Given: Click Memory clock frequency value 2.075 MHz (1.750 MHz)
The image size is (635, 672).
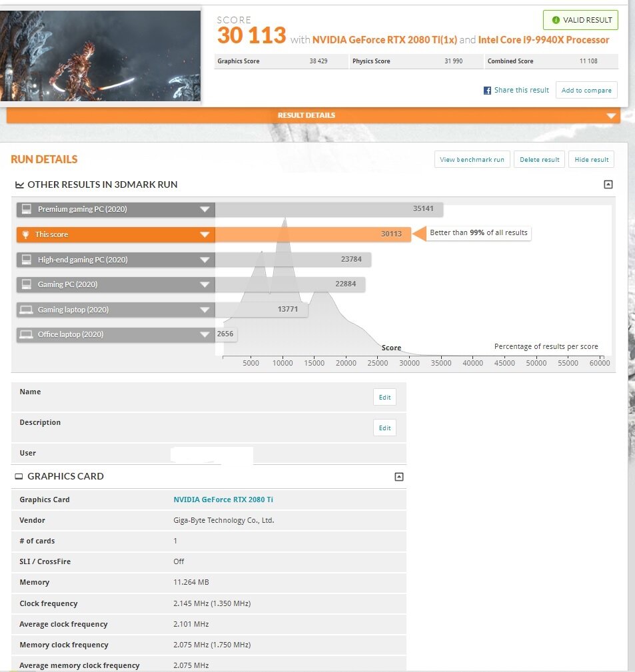Looking at the screenshot, I should (212, 645).
